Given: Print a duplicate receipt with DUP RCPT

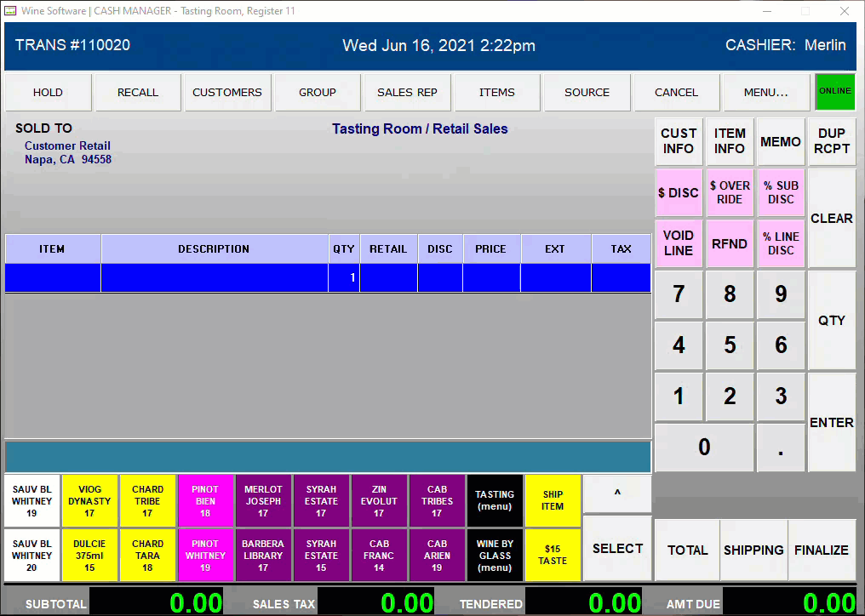Looking at the screenshot, I should click(x=832, y=141).
